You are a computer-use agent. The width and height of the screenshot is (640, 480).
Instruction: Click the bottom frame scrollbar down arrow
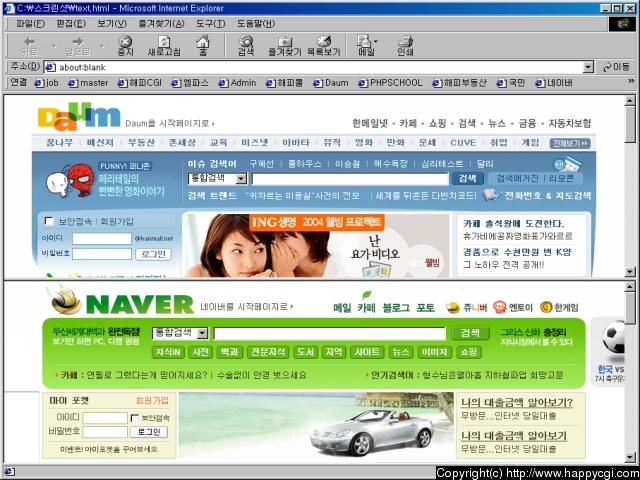(x=630, y=457)
